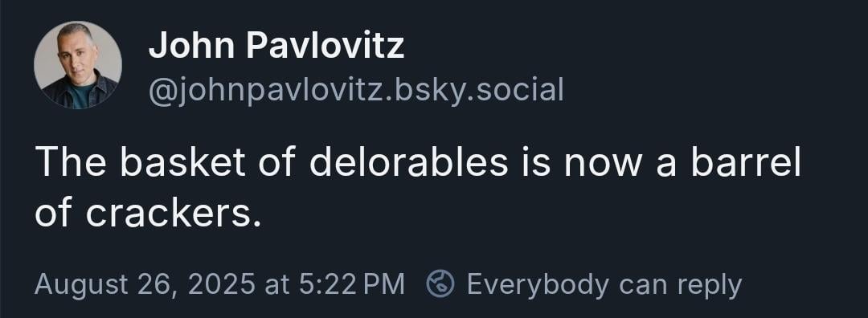The image size is (868, 318).
Task: Click the 5:22 PM time text
Action: [351, 284]
